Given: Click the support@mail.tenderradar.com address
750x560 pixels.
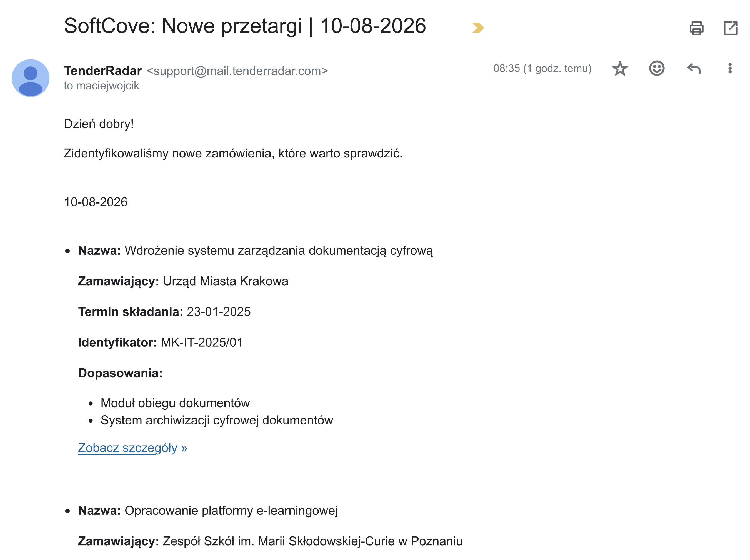Looking at the screenshot, I should click(x=237, y=71).
